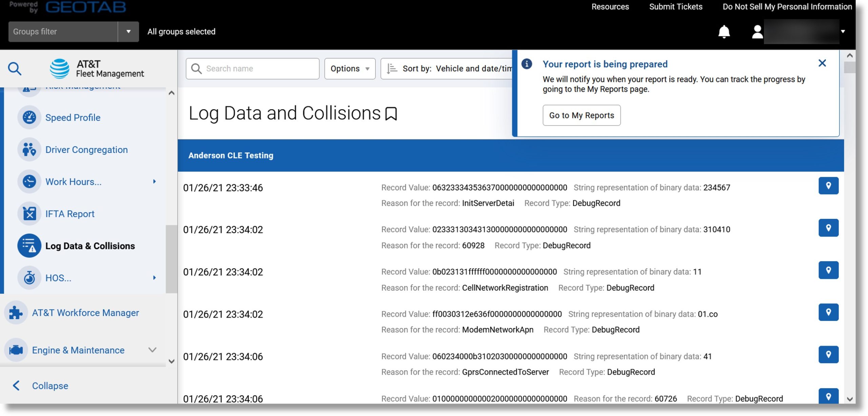Click the HOS... menu label
This screenshot has width=868, height=416.
[x=58, y=278]
